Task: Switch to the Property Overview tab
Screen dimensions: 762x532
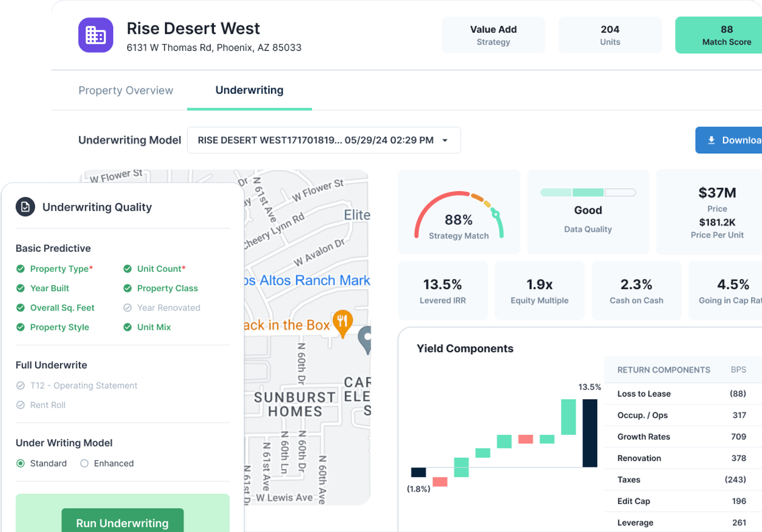Action: click(x=125, y=90)
